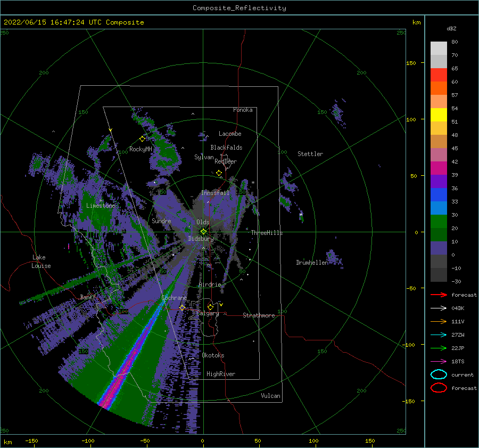This screenshot has height=448, width=479.
Task: Click the cyan 27ZW arrow icon
Action: (439, 335)
